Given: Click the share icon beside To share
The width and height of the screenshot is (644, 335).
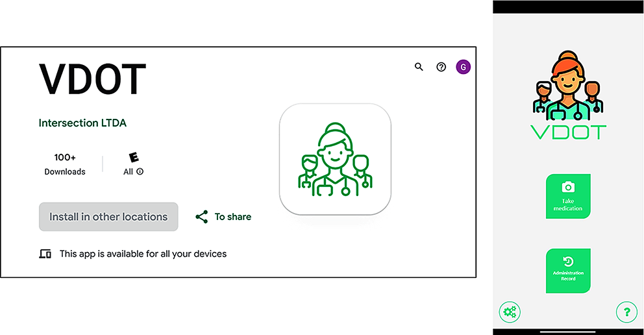Looking at the screenshot, I should coord(202,217).
